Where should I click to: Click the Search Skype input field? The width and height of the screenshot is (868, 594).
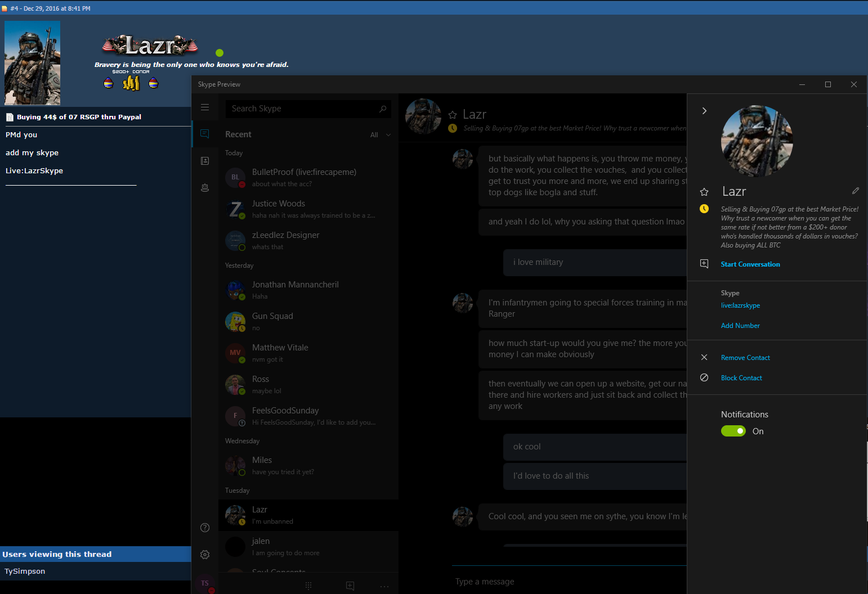308,109
